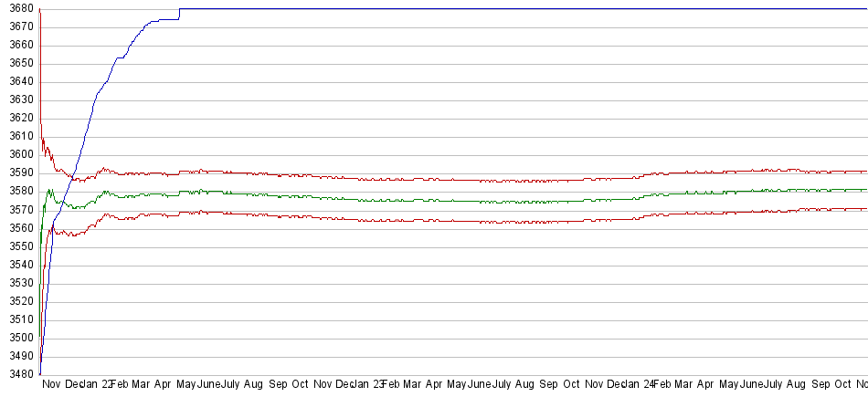This screenshot has width=868, height=397.
Task: Click the rightmost Aug x-axis label
Action: pos(795,385)
